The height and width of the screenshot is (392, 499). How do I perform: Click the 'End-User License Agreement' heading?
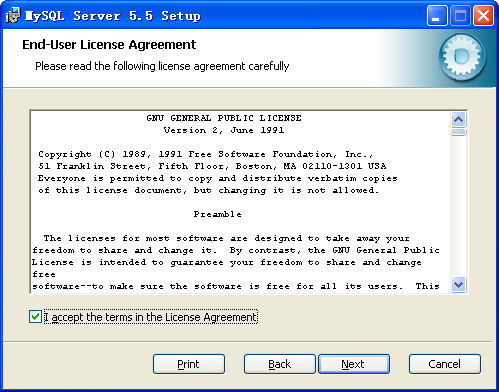click(109, 45)
